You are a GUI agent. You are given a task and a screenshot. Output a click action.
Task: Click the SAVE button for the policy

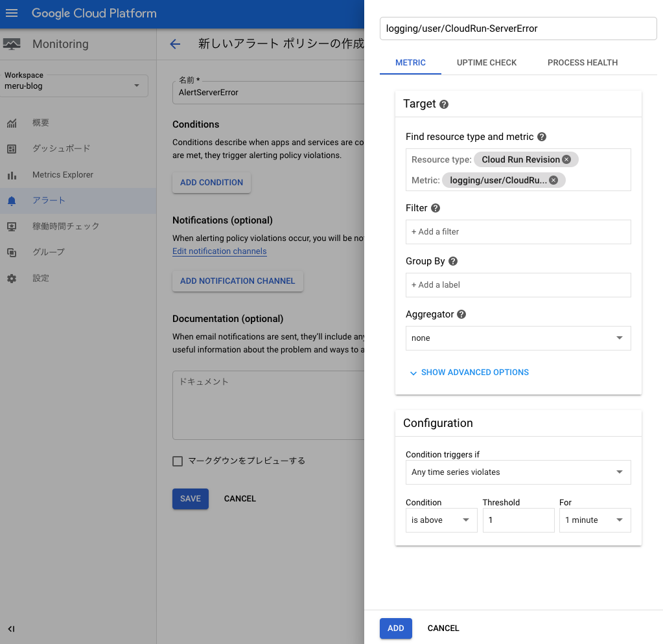191,499
